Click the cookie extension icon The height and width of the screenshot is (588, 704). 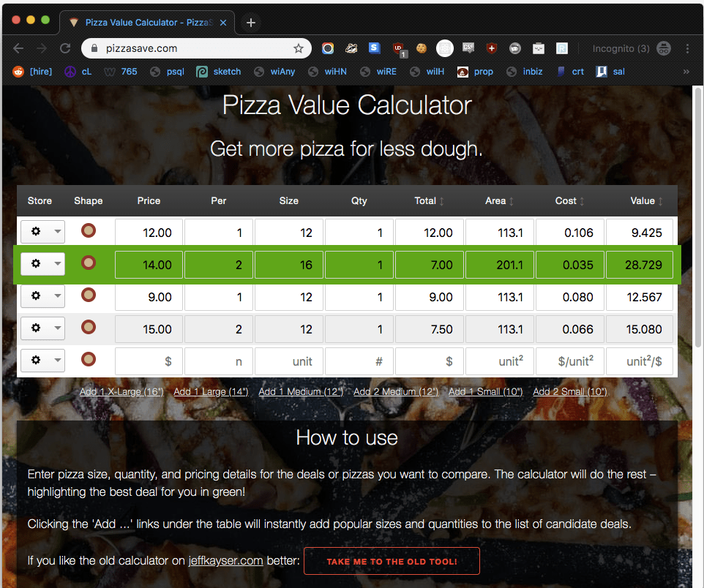(x=421, y=48)
